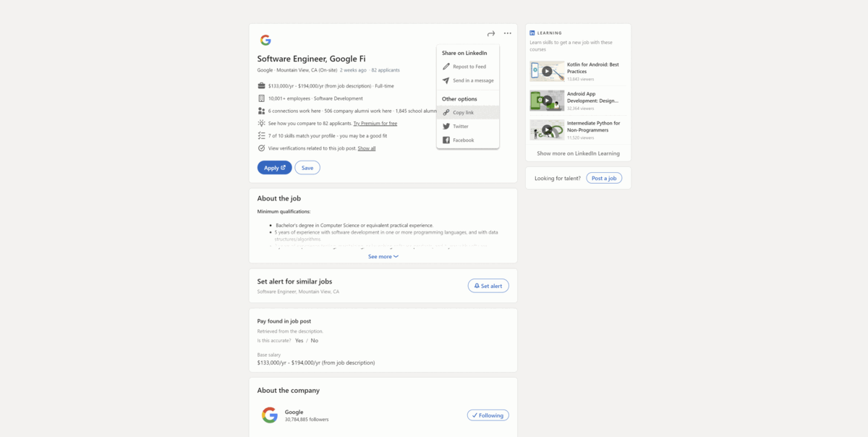The width and height of the screenshot is (868, 437).
Task: Open the three-dot options menu
Action: pyautogui.click(x=507, y=33)
